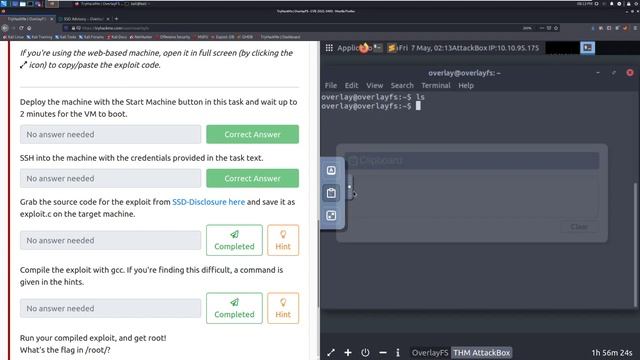The width and height of the screenshot is (640, 360).
Task: Click the noVNC extra keys icon
Action: coord(331,170)
